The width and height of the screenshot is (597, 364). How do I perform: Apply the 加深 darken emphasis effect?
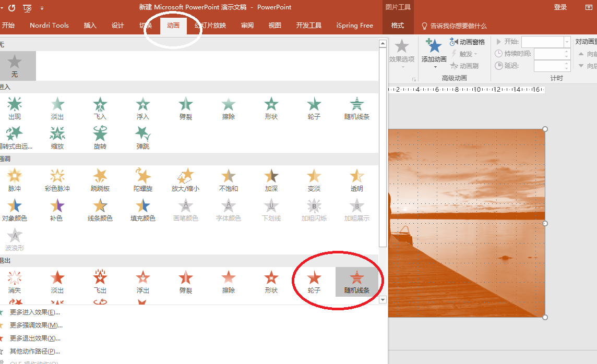click(x=271, y=180)
